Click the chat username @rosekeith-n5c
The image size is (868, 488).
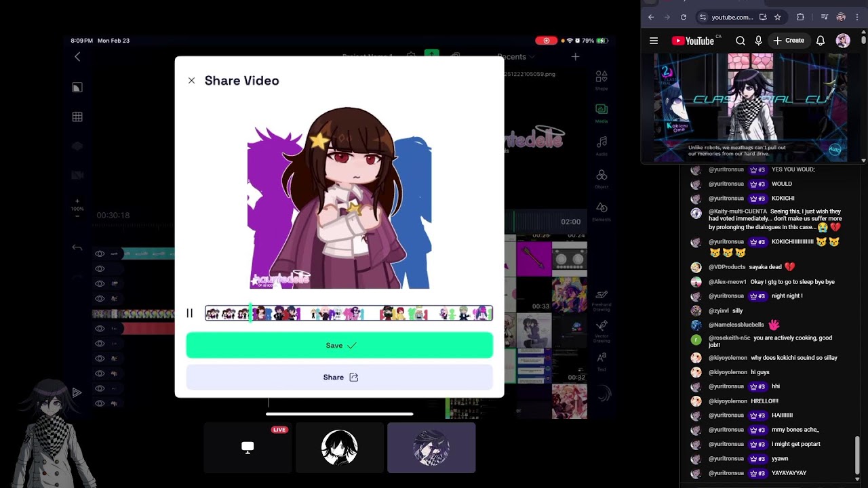click(x=730, y=338)
